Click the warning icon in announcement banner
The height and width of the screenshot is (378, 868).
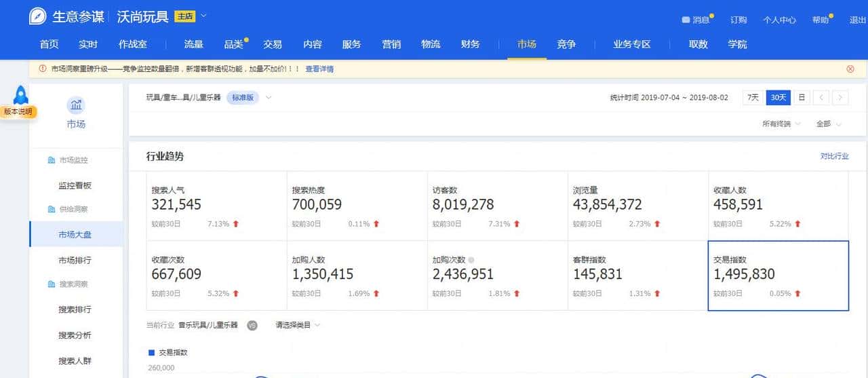[43, 69]
